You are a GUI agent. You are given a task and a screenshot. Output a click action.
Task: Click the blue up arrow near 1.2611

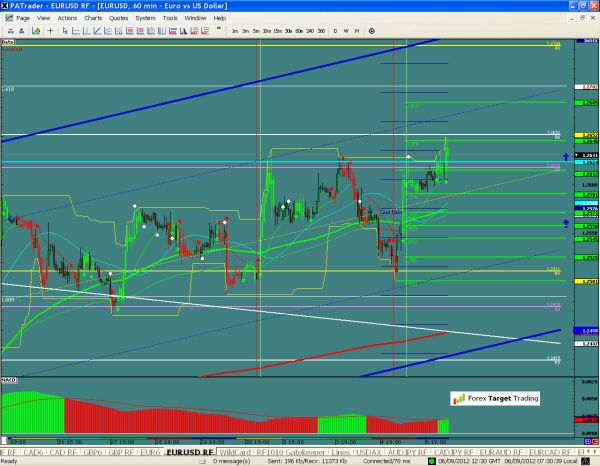click(566, 157)
